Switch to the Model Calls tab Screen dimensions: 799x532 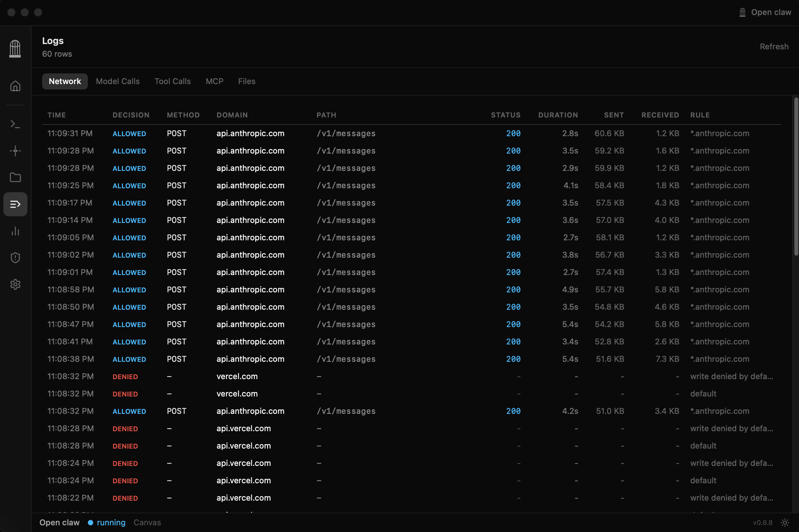(118, 81)
